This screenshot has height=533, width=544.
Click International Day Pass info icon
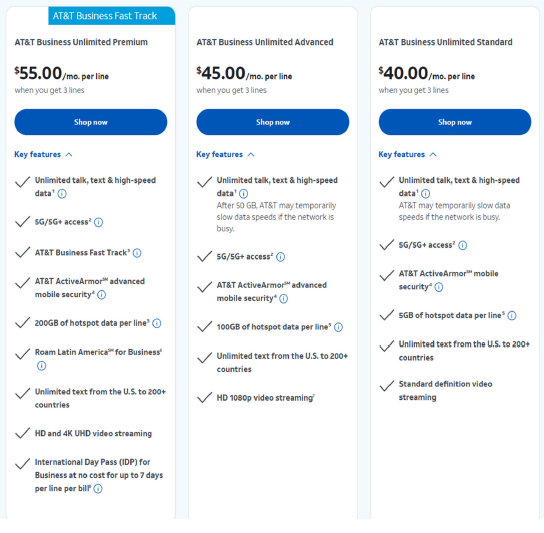pos(98,489)
